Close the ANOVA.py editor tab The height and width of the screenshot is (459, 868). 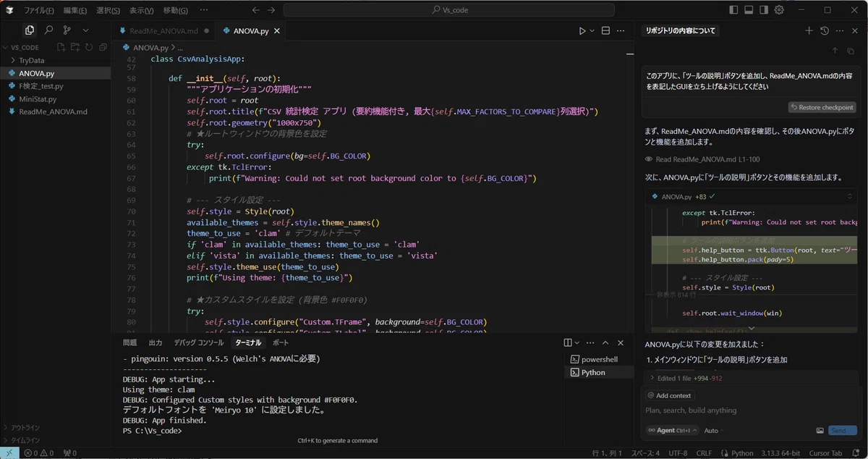tap(277, 31)
